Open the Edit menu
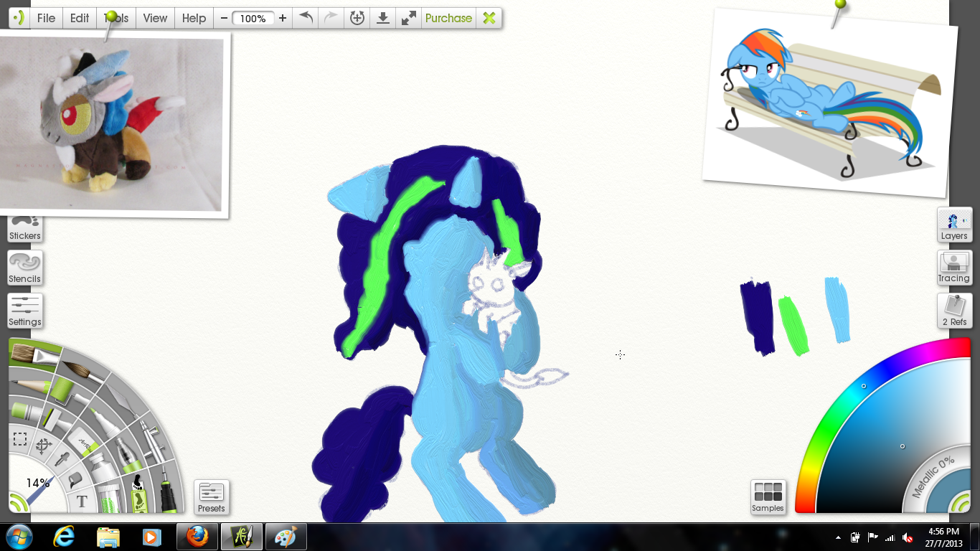The width and height of the screenshot is (980, 551). point(80,18)
